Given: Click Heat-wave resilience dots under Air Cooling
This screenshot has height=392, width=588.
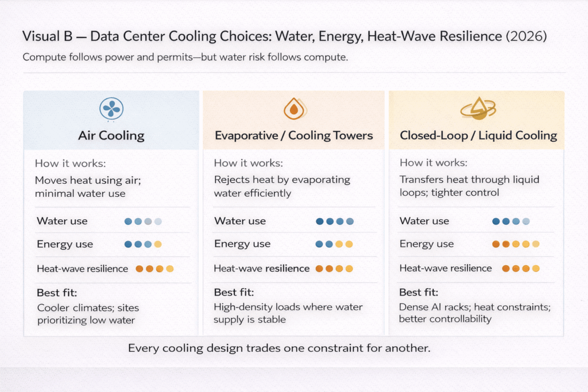Looking at the screenshot, I should tap(154, 268).
